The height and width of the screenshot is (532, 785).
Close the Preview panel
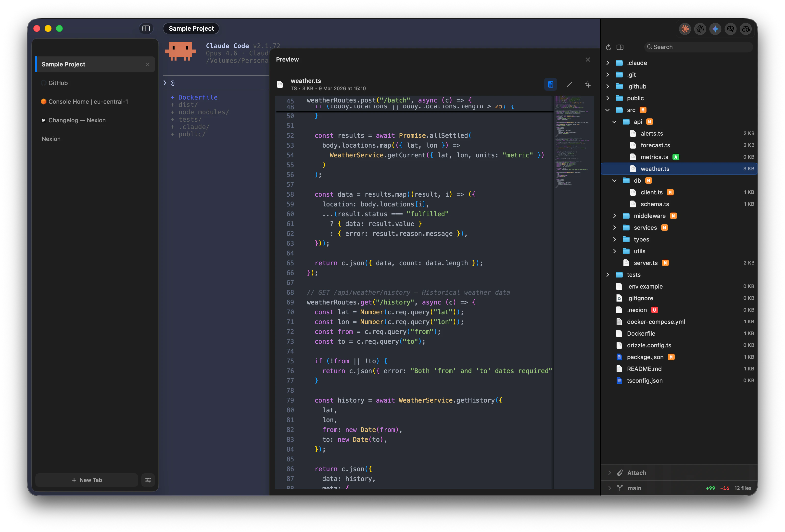point(588,59)
